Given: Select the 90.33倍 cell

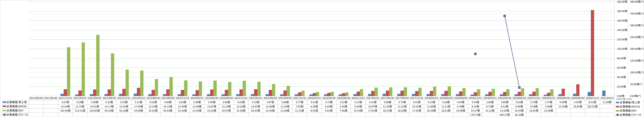Looking at the screenshot, I should tap(109, 111).
